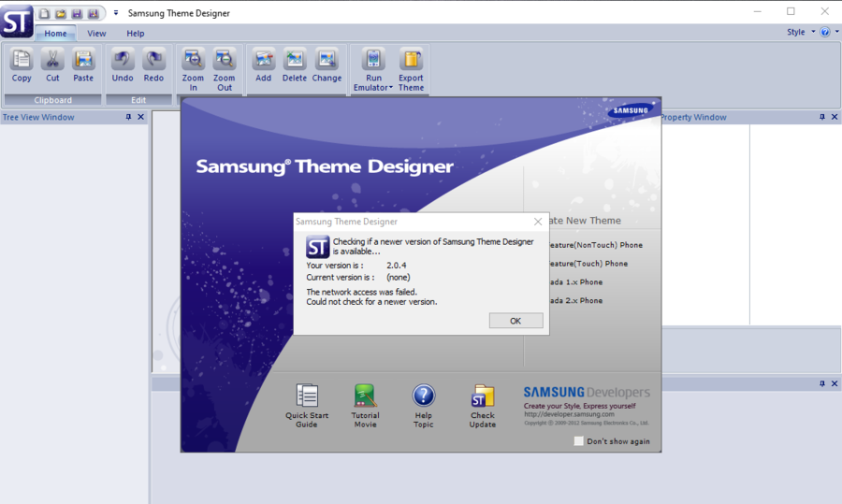Screen dimensions: 842x504
Task: Open the dropdown arrow next to help icon
Action: (x=836, y=32)
